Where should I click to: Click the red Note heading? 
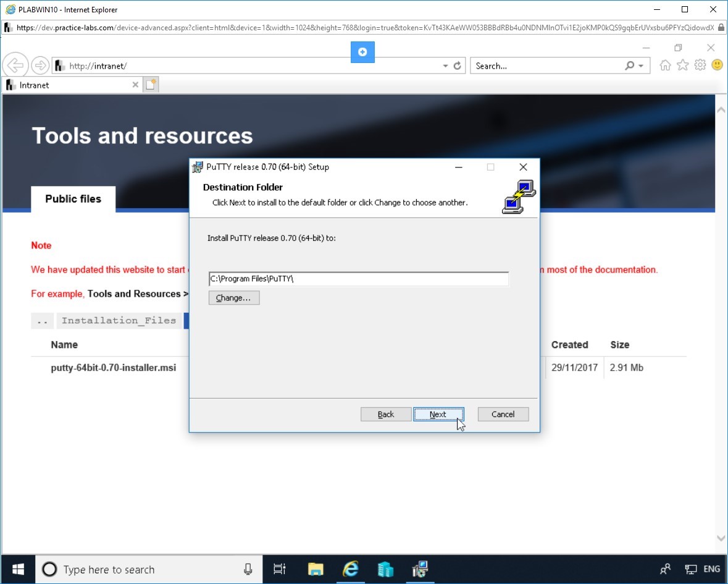[41, 245]
